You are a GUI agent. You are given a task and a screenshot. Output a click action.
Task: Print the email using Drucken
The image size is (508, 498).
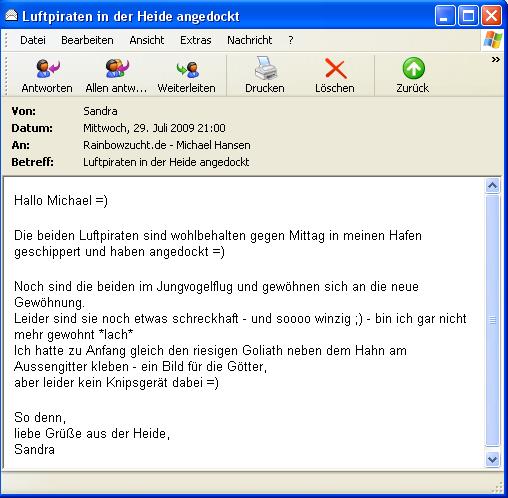tap(265, 76)
